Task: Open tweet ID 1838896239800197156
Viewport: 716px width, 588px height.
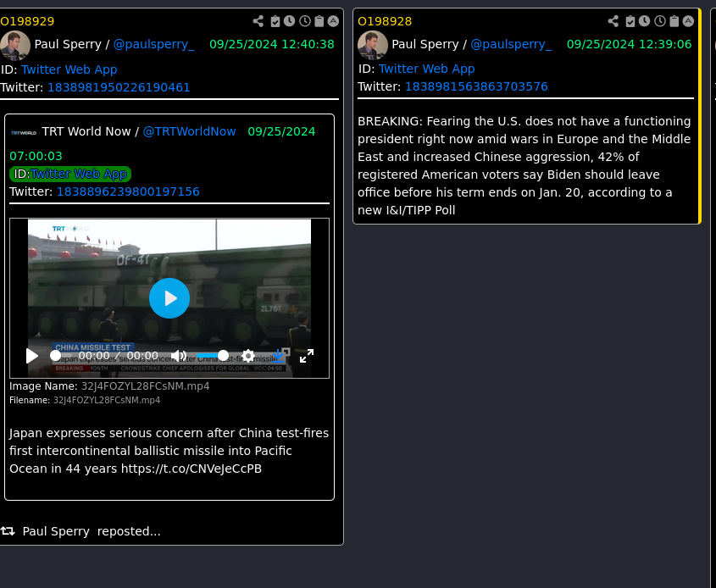Action: 128,191
